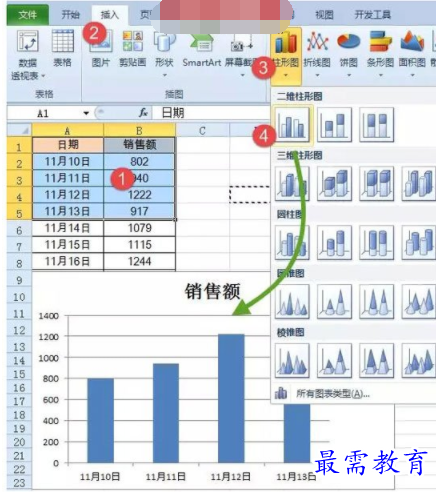The height and width of the screenshot is (494, 436).
Task: Select 100% stacked pyramid chart
Action: [x=377, y=361]
